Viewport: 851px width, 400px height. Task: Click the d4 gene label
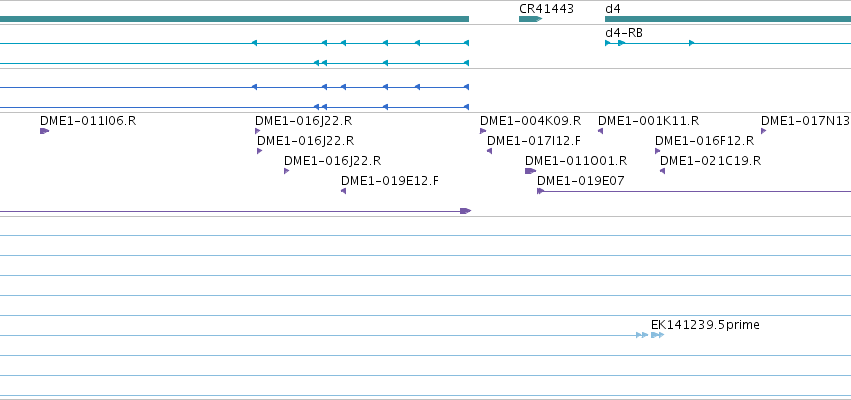coord(613,9)
